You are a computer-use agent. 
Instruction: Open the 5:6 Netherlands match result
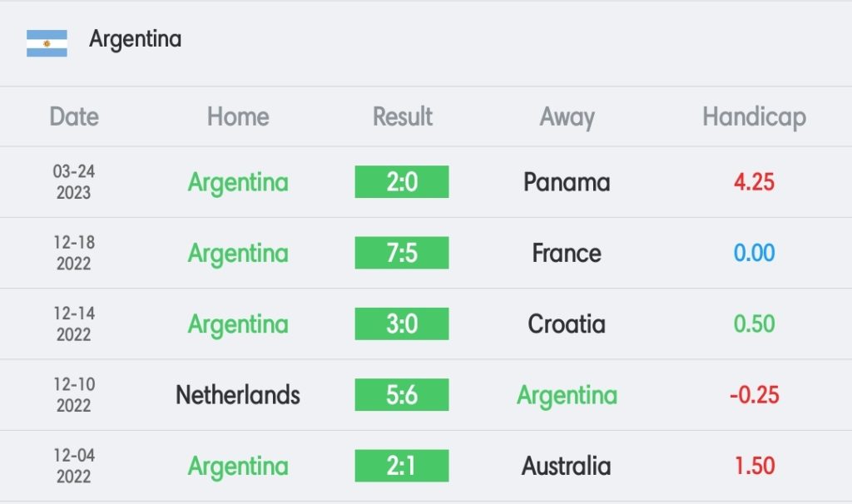(x=402, y=395)
